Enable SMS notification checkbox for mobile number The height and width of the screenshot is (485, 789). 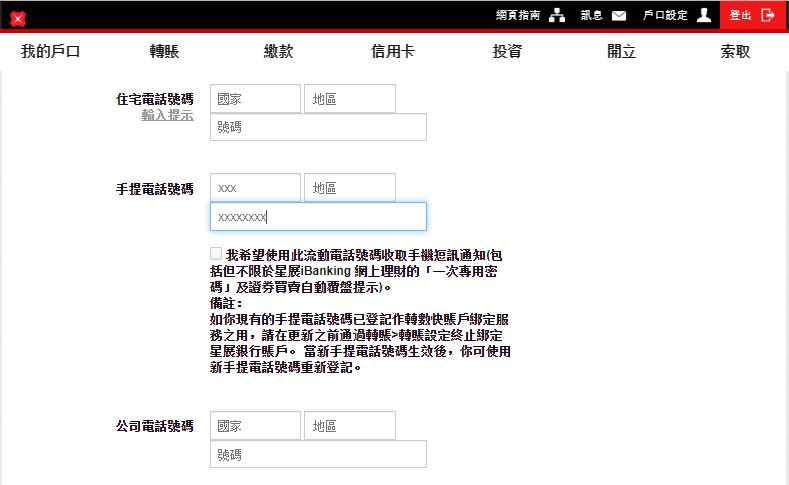tap(216, 254)
